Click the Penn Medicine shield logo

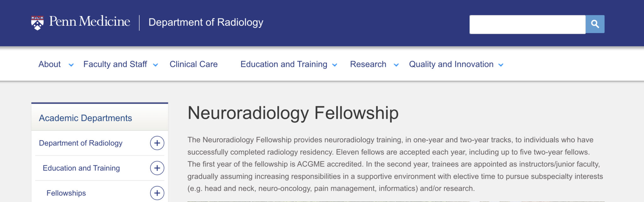[37, 22]
